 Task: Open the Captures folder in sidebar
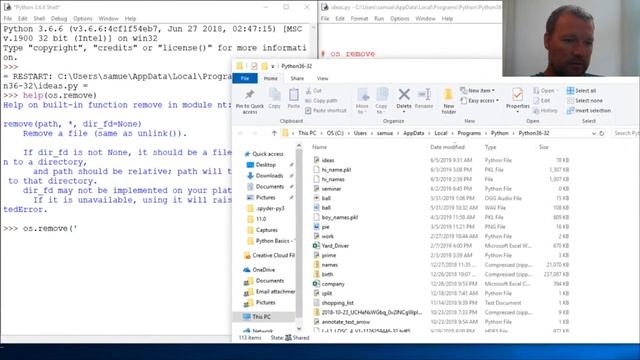click(x=267, y=230)
